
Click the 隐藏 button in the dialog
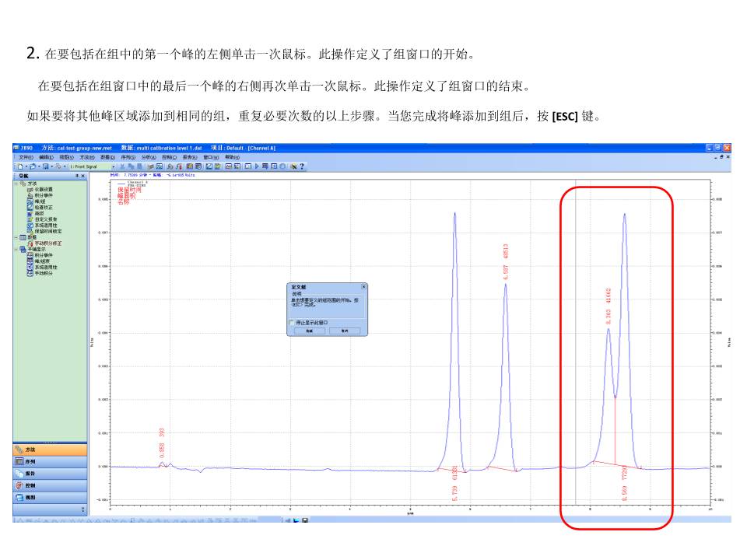pos(309,331)
